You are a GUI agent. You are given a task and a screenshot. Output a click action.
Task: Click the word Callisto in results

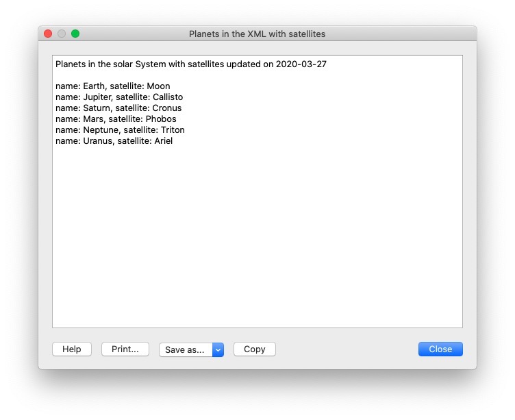168,97
